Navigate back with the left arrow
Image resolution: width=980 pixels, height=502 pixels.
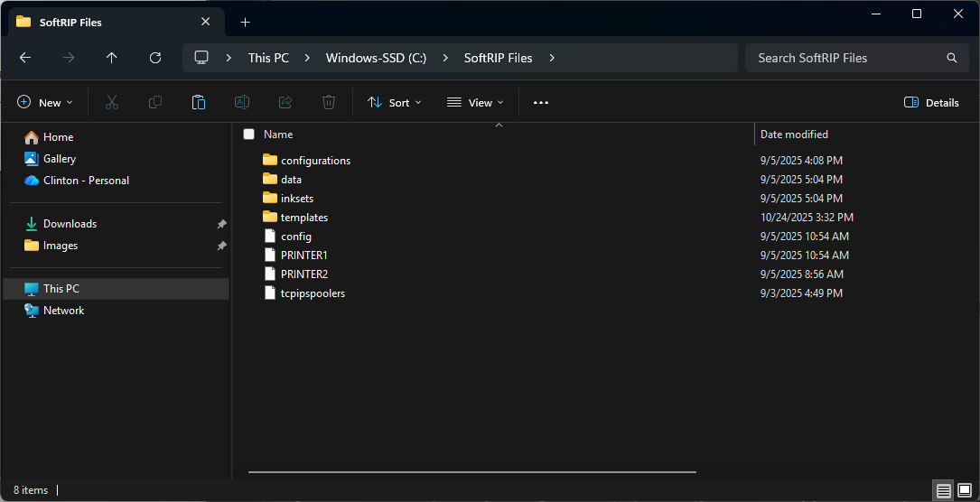click(25, 58)
